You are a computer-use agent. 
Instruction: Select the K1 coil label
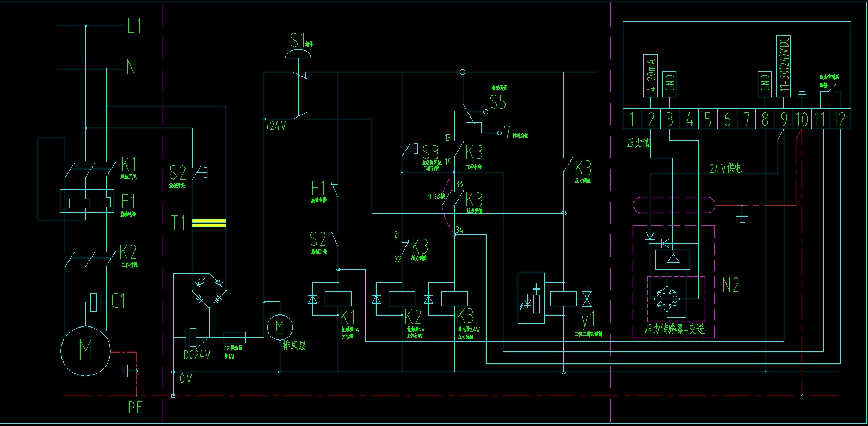tap(347, 317)
